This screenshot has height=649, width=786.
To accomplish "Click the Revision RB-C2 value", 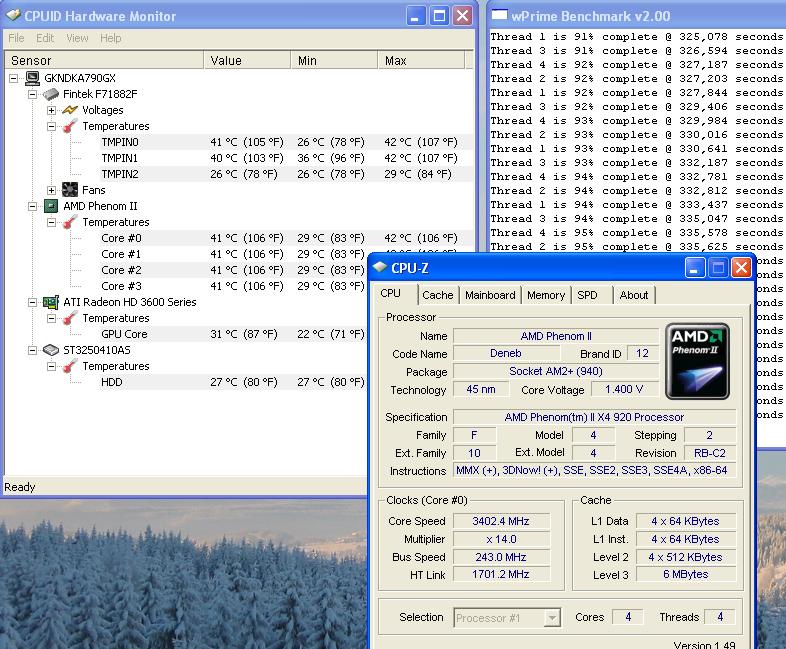I will pyautogui.click(x=710, y=453).
